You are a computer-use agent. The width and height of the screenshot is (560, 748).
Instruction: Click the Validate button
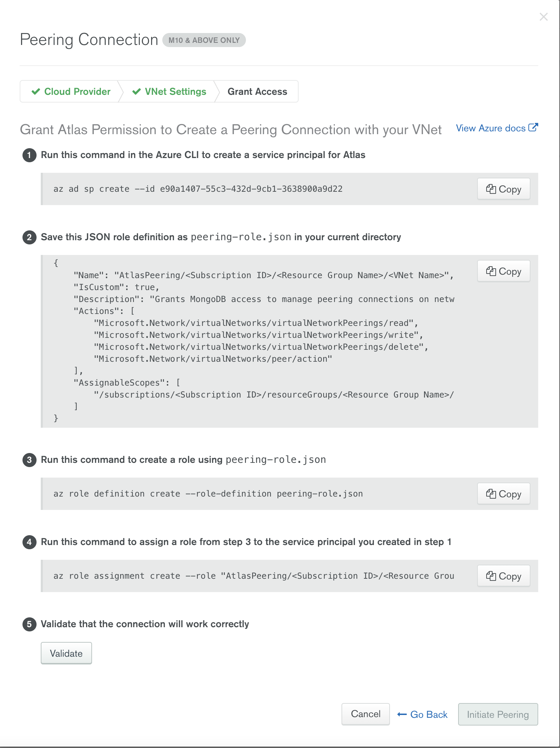[66, 653]
